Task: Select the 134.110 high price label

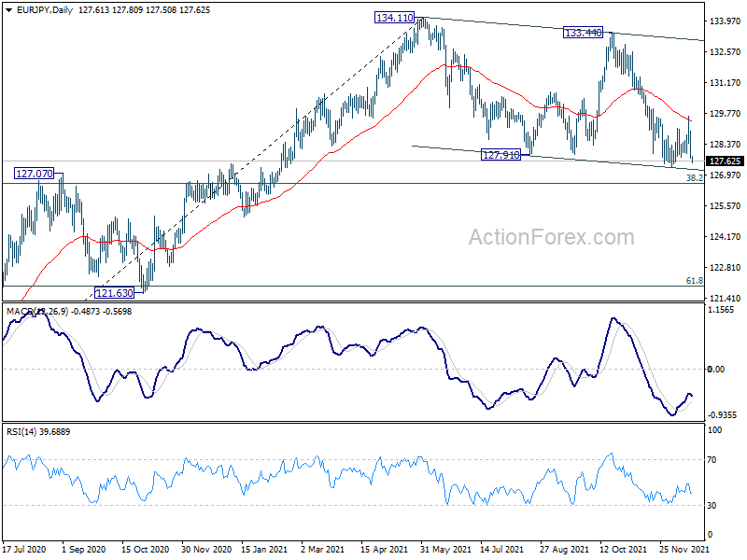Action: coord(394,18)
